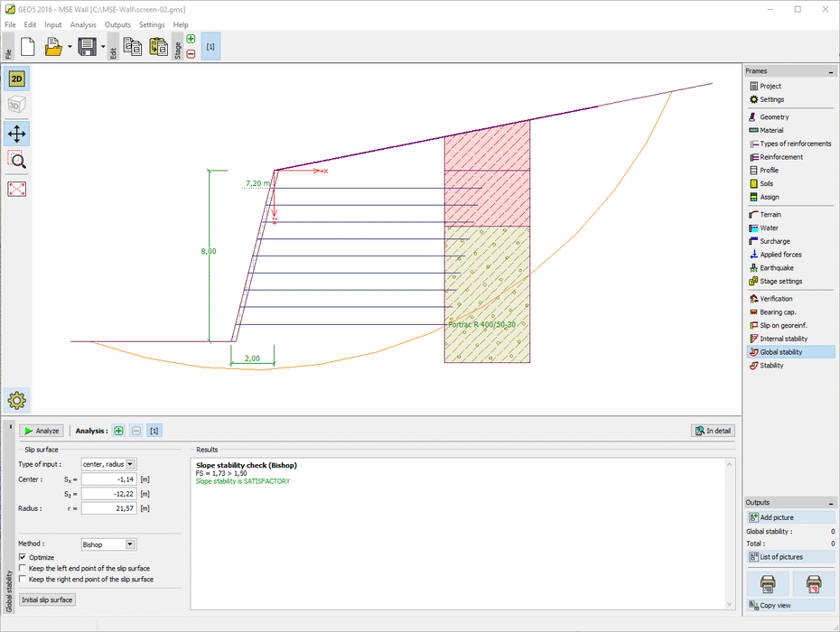Click the fit-to-window view icon
This screenshot has height=632, width=840.
pos(17,189)
